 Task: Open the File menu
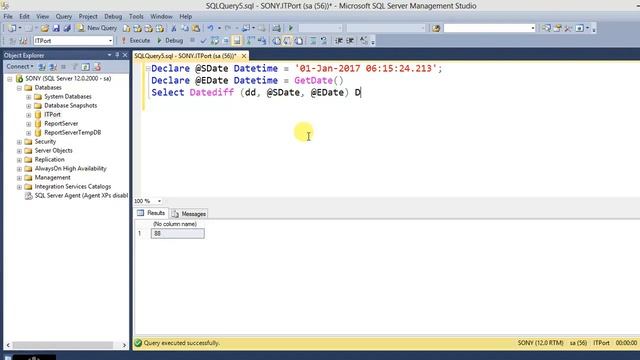click(x=8, y=16)
